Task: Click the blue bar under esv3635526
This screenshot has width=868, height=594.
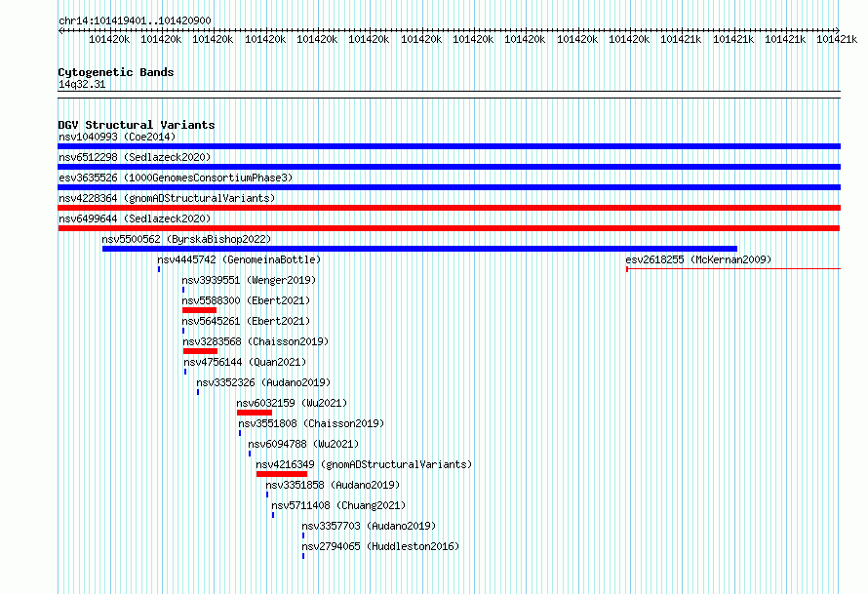Action: 449,187
